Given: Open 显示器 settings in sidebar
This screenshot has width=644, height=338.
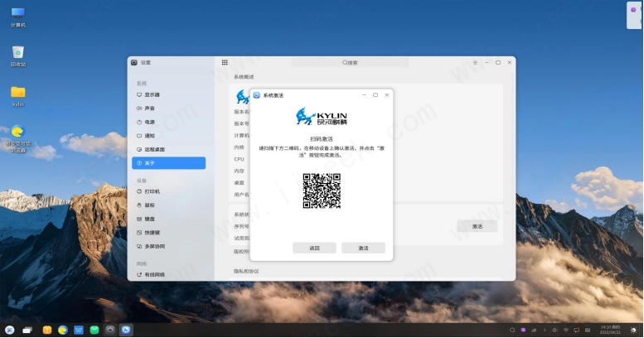Looking at the screenshot, I should click(152, 95).
